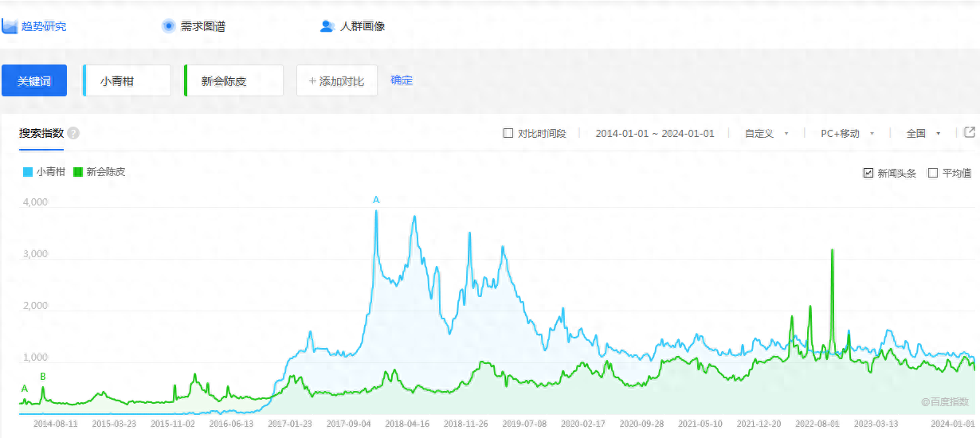
Task: Click the 2023-03-13 date label
Action: pyautogui.click(x=876, y=424)
